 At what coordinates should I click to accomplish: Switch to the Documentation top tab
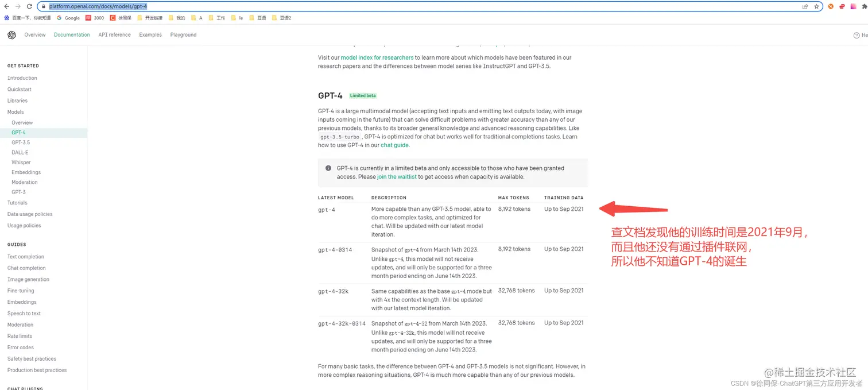(x=72, y=35)
